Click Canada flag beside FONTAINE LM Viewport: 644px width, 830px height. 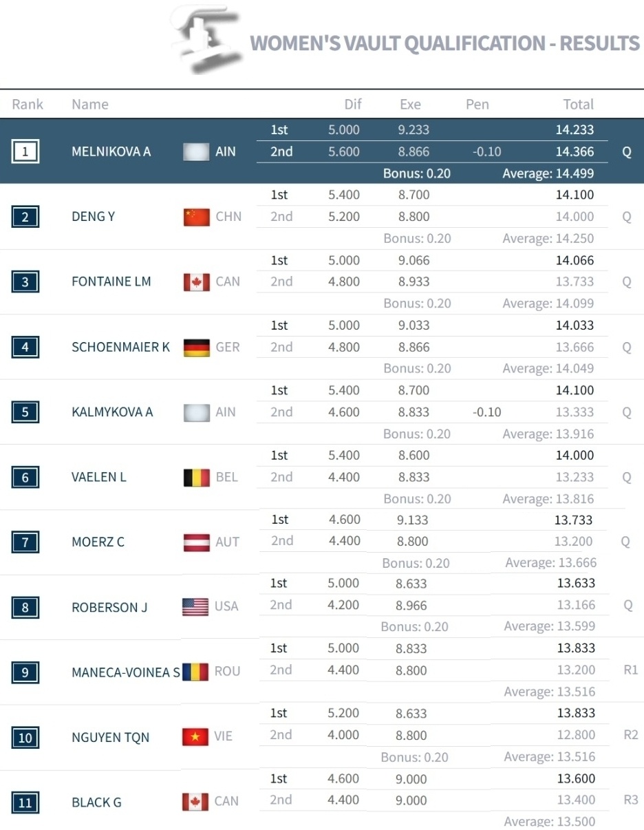click(x=196, y=282)
